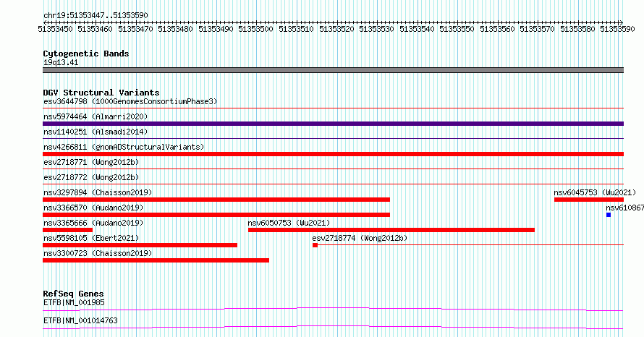Open nsv3365666 (Audano2019) label
Image resolution: width=644 pixels, height=337 pixels.
(x=93, y=223)
